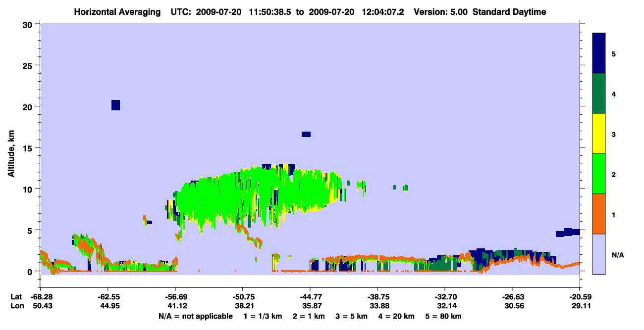Click the blue feature at 5 km on right edge

pyautogui.click(x=568, y=232)
